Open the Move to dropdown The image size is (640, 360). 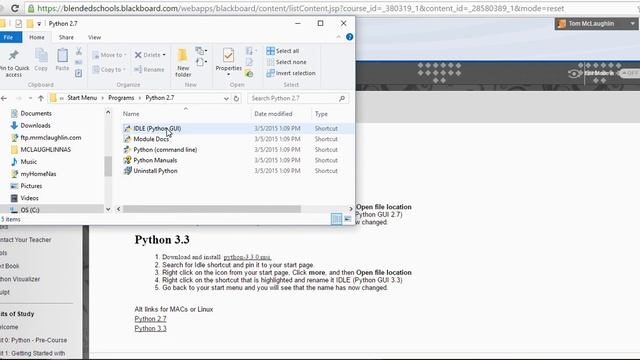click(109, 55)
